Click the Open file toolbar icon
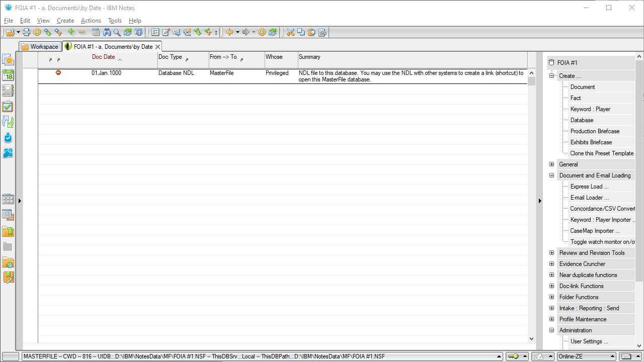644x362 pixels. 10,32
